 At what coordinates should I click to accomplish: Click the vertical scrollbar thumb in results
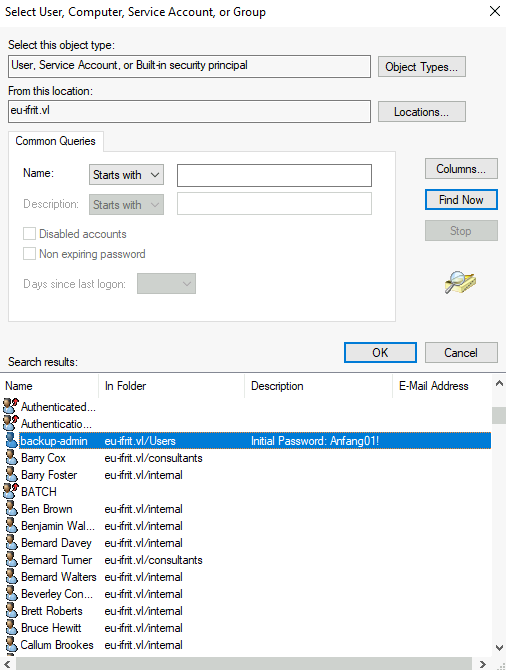pos(499,415)
